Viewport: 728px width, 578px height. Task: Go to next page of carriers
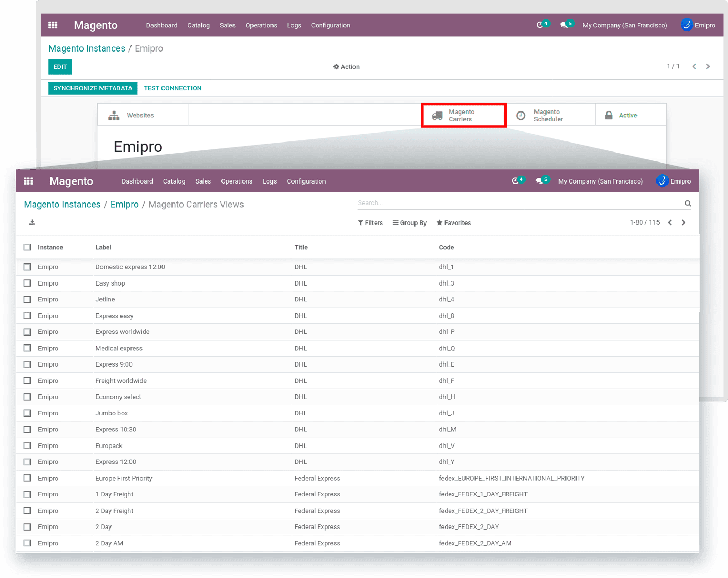683,222
